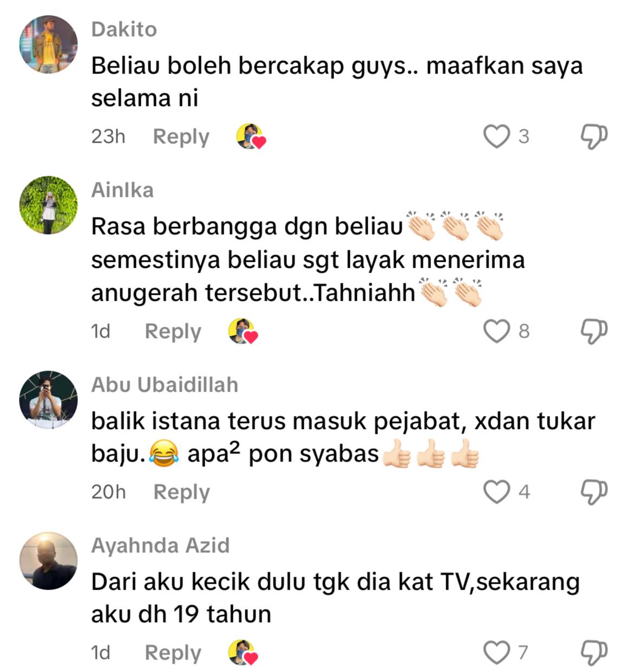Screen dimensions: 633x672
Task: Tap the heart on AinIka's comment
Action: pos(497,331)
